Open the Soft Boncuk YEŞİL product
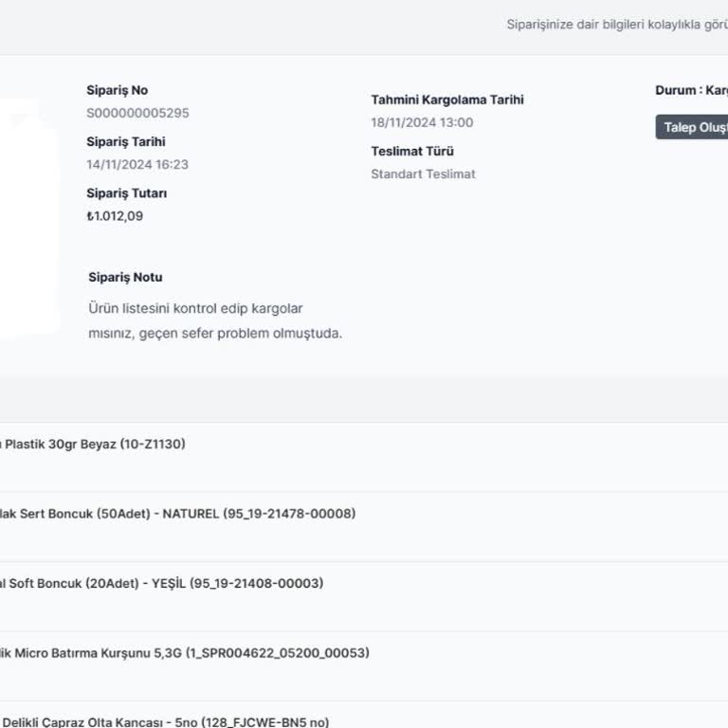Viewport: 728px width, 728px height. click(161, 583)
